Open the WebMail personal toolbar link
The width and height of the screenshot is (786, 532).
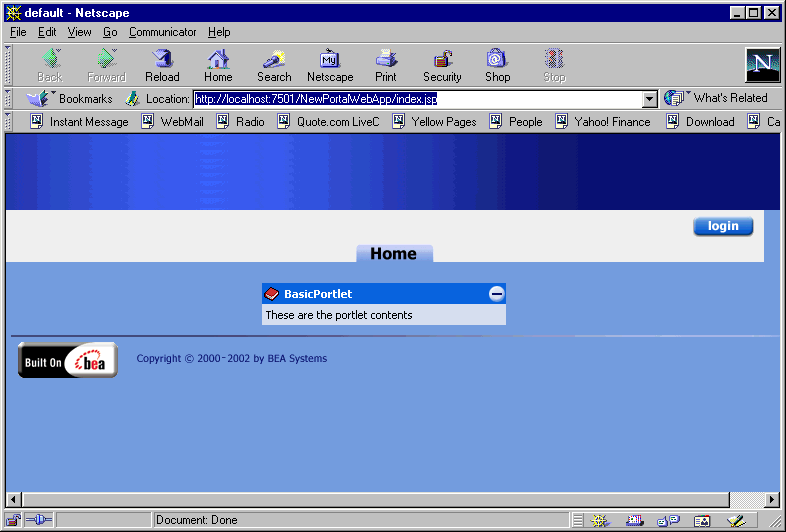(172, 121)
